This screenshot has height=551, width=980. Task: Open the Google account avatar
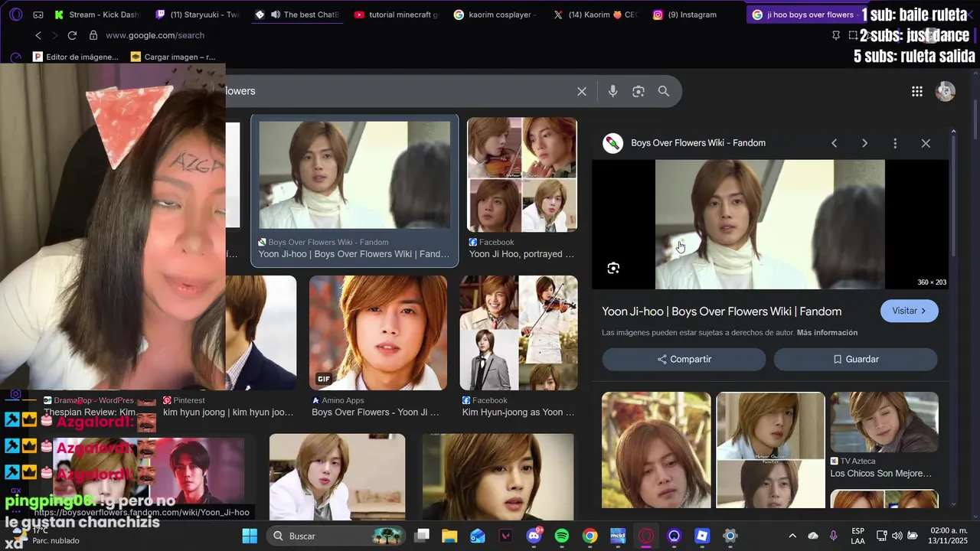(x=946, y=91)
